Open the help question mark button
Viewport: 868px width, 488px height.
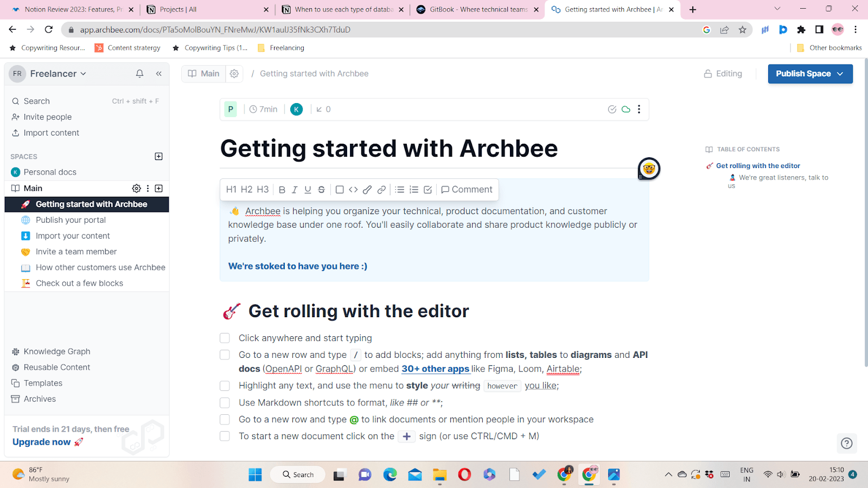pos(846,444)
